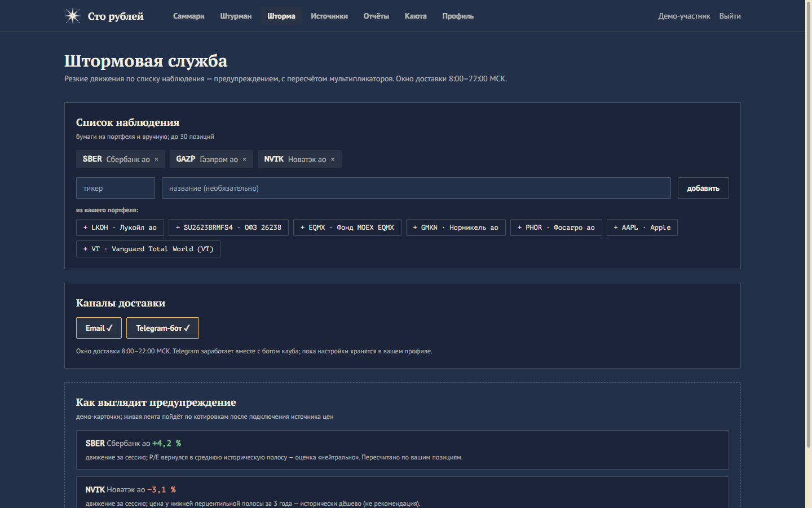Toggle the Telegram-бот delivery channel
The image size is (812, 508).
[x=162, y=328]
